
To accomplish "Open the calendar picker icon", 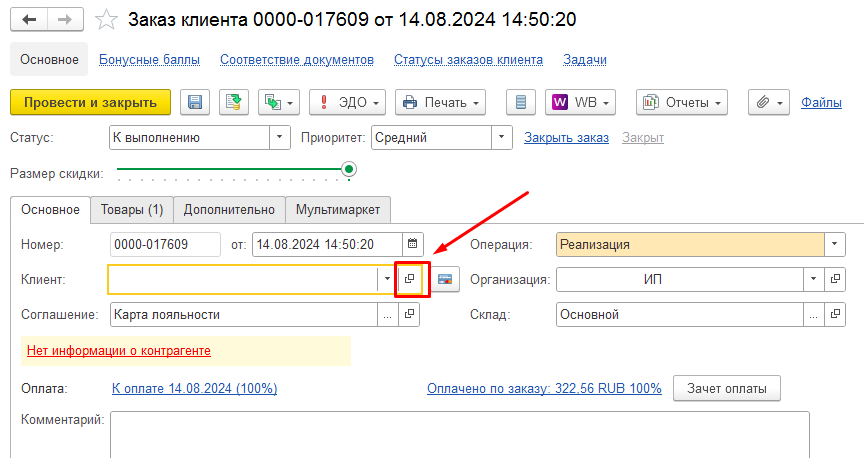I will click(412, 244).
